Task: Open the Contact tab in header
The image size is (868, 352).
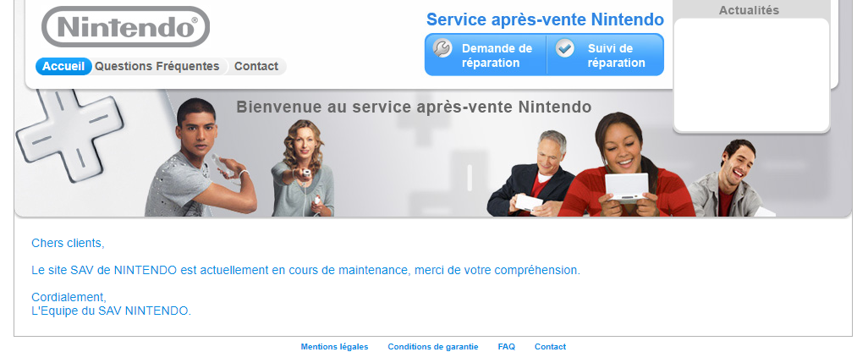Action: 255,66
